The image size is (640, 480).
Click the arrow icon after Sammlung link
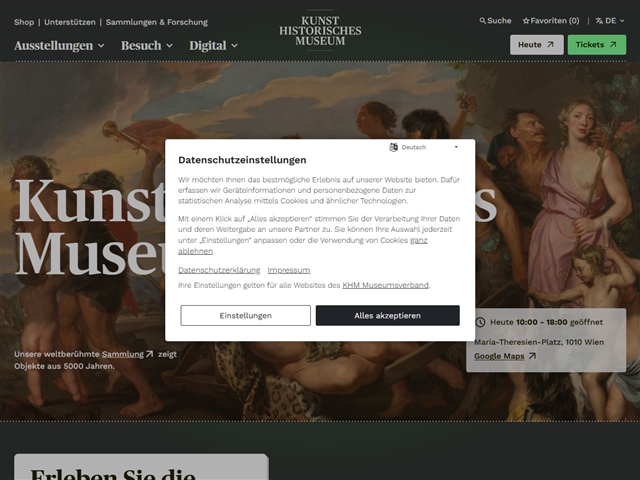click(150, 354)
